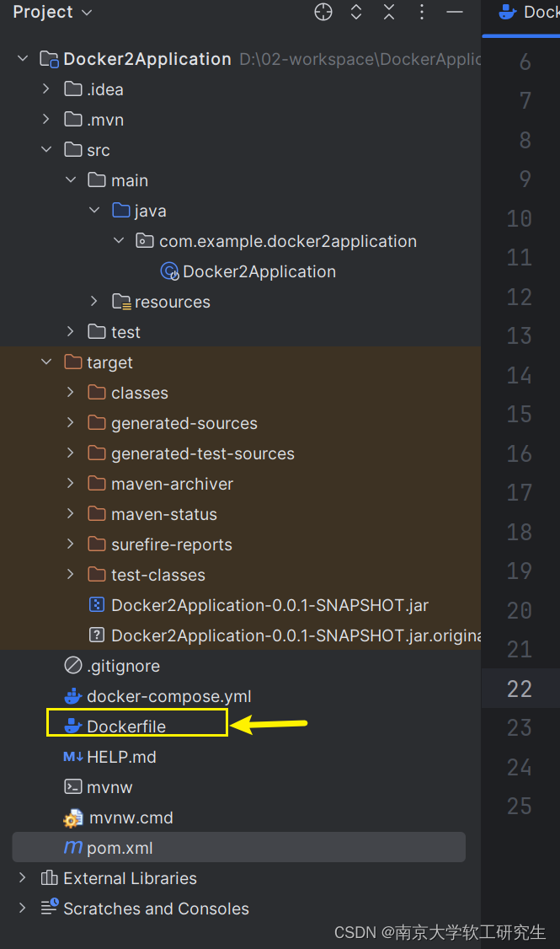Viewport: 560px width, 949px height.
Task: Collapse the java source folder
Action: [x=94, y=210]
